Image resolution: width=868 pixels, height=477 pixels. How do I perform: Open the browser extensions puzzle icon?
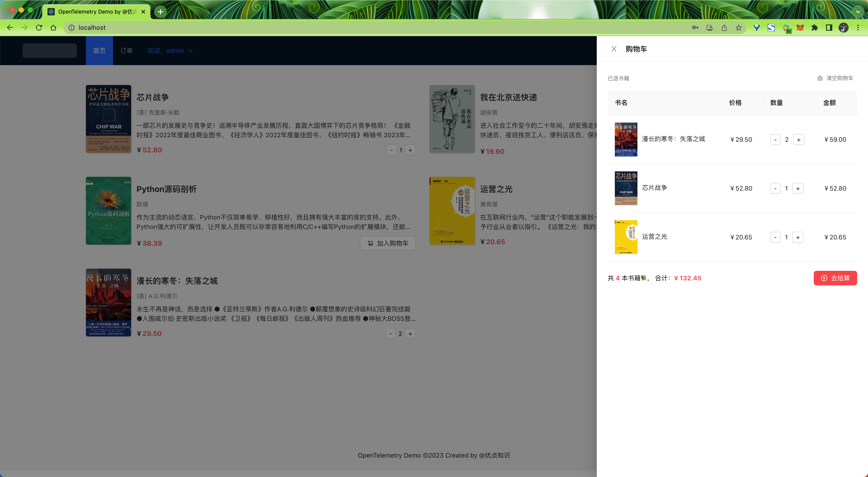[x=814, y=28]
